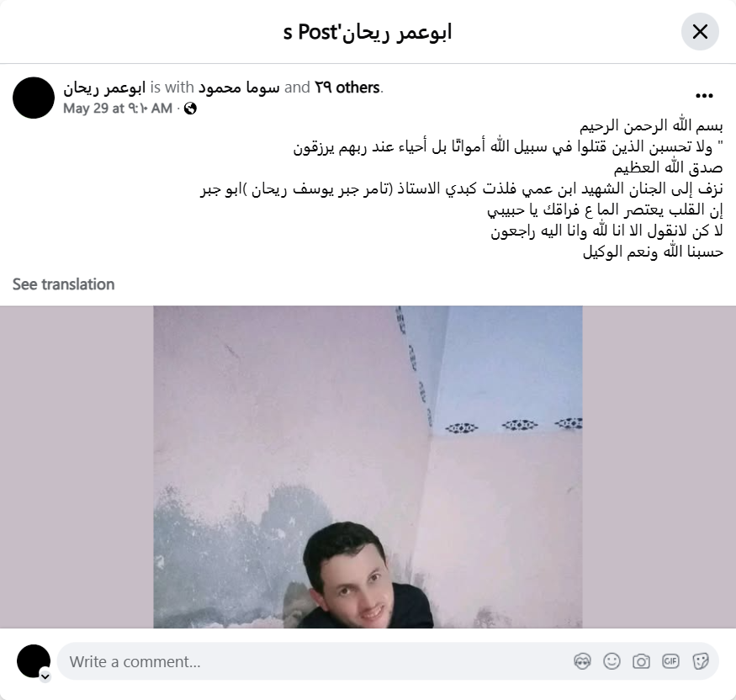Show the ٢٩ others tagged list
Viewport: 736px width, 700px height.
[347, 87]
